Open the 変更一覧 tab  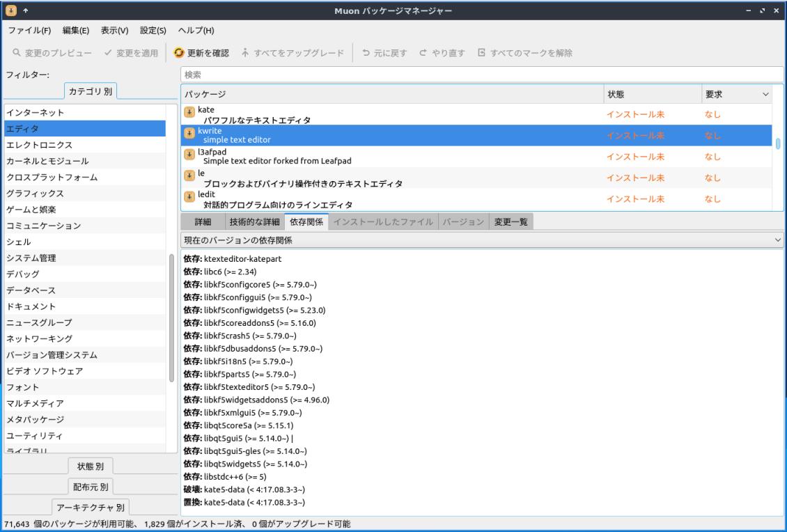pyautogui.click(x=511, y=222)
